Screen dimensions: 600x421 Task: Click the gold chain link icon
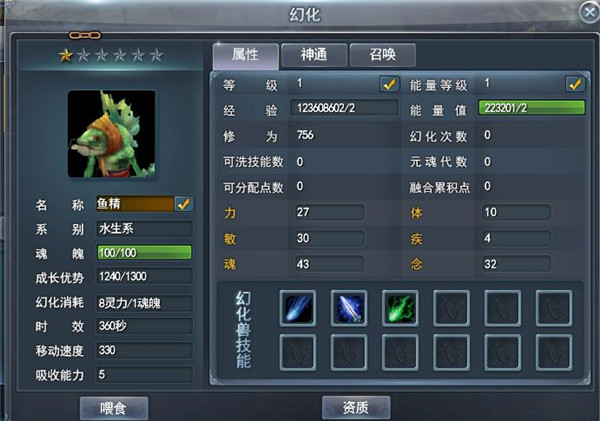point(85,36)
